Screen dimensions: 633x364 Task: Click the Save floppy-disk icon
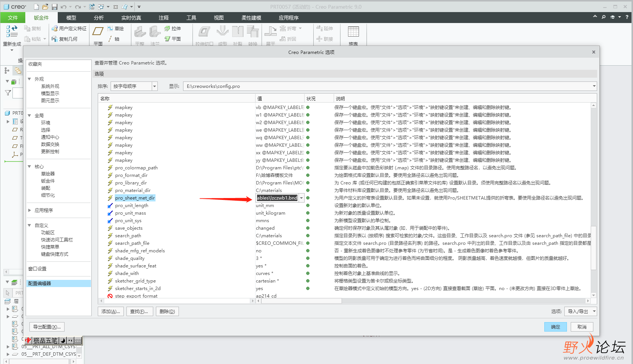pos(54,7)
